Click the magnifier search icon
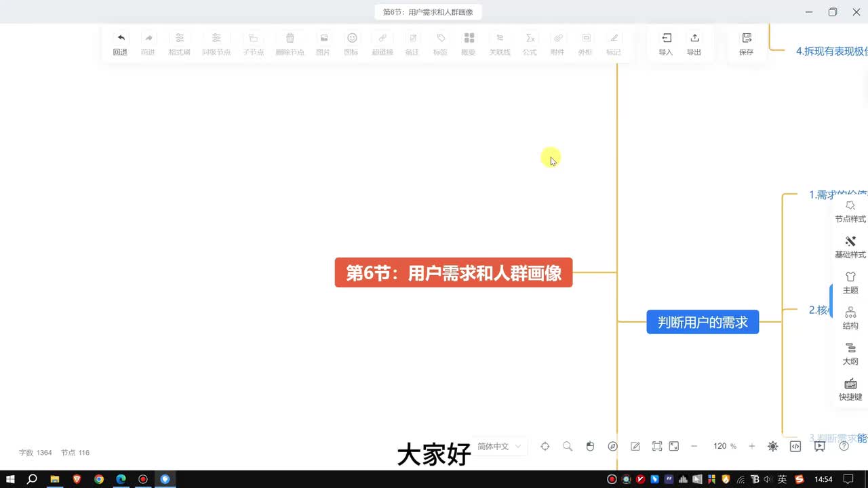 [568, 446]
